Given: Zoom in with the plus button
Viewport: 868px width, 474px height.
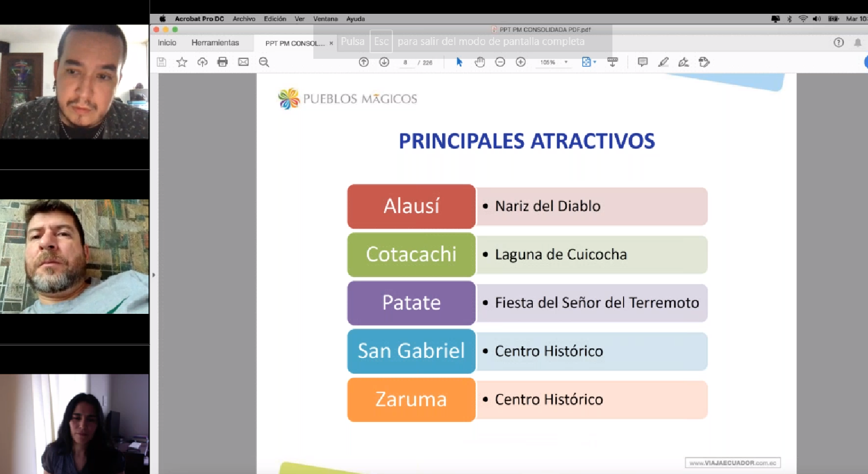Looking at the screenshot, I should coord(521,62).
